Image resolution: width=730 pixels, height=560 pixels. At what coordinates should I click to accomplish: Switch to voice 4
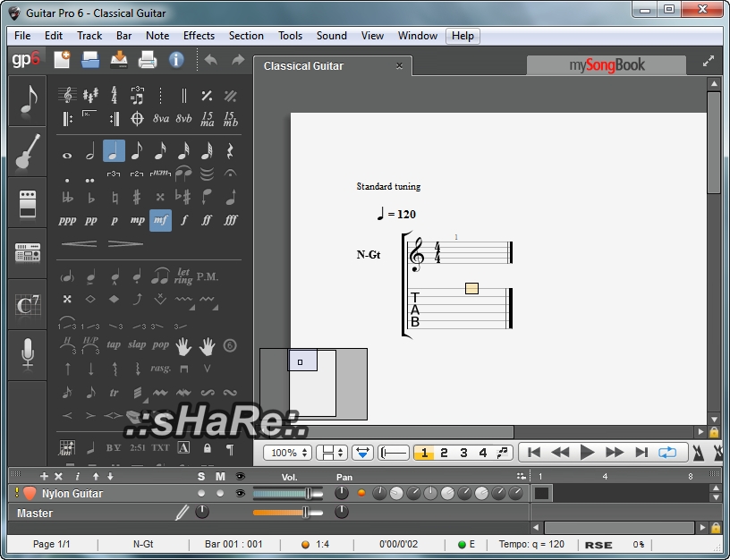point(483,453)
